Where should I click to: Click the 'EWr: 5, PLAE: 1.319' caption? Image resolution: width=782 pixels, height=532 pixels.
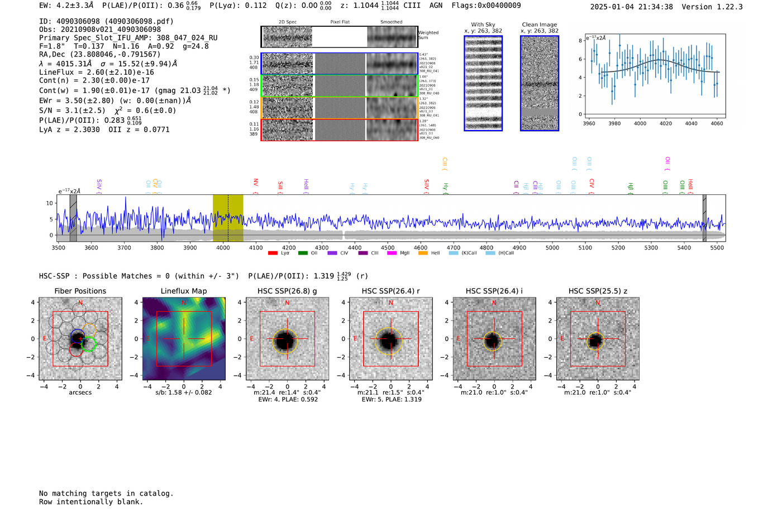tap(391, 400)
